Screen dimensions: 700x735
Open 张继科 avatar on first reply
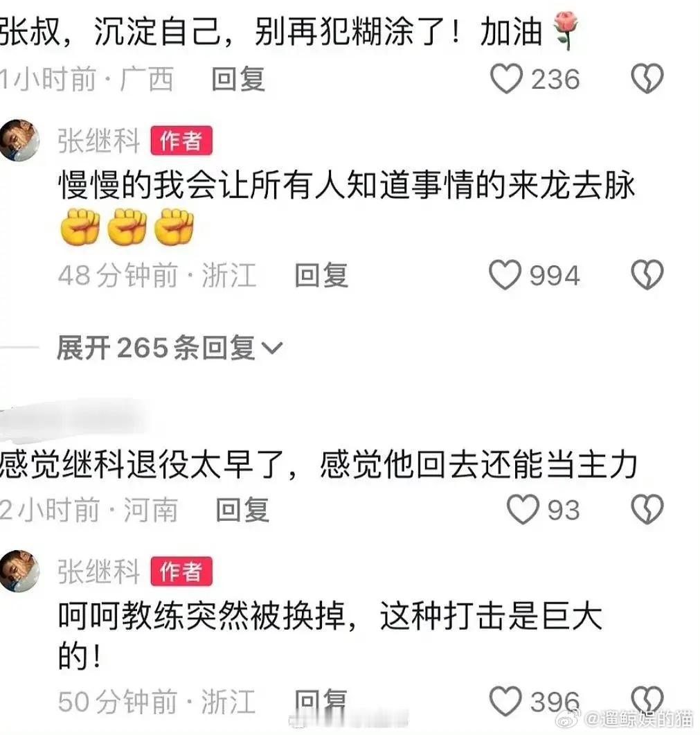click(19, 140)
